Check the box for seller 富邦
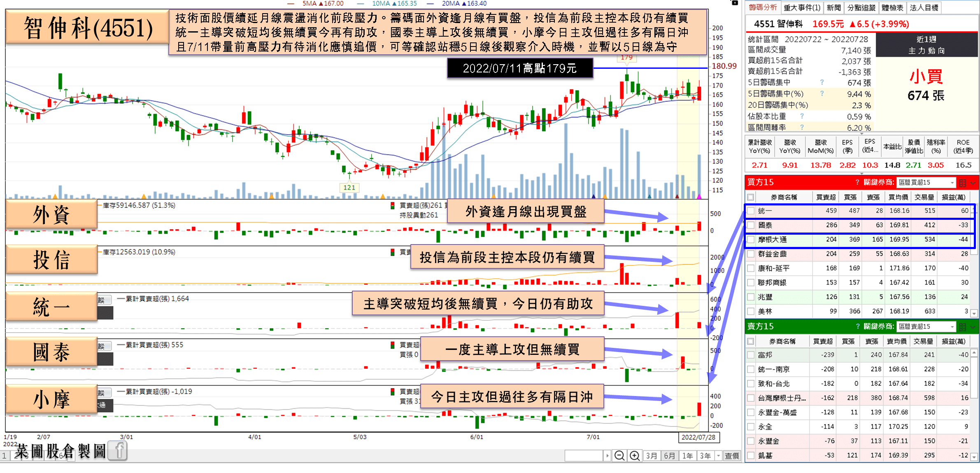The image size is (980, 473). click(x=751, y=355)
